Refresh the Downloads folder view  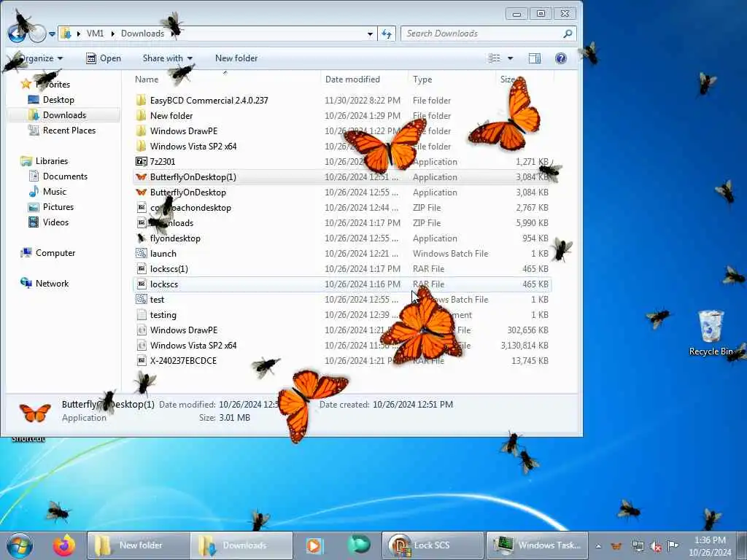387,34
